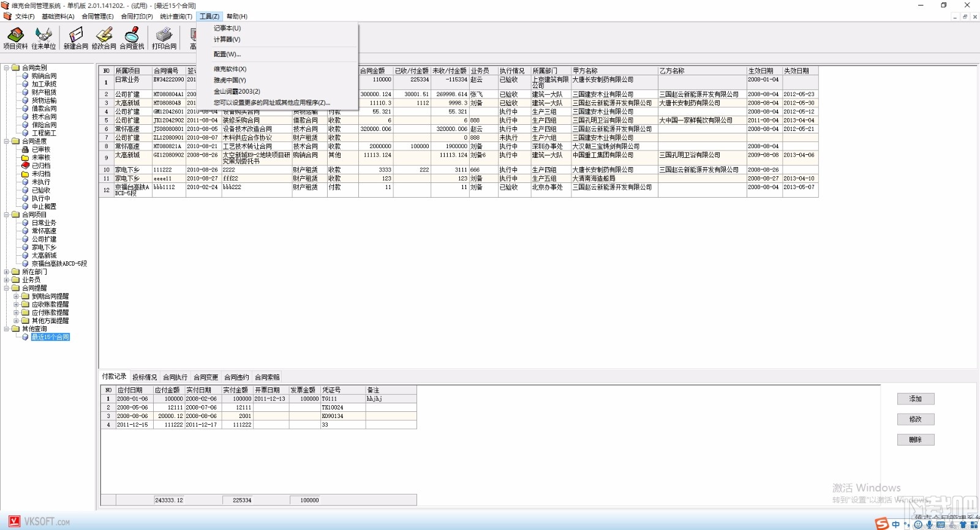
Task: Expand 应付账款提醒 subfolder
Action: (17, 313)
